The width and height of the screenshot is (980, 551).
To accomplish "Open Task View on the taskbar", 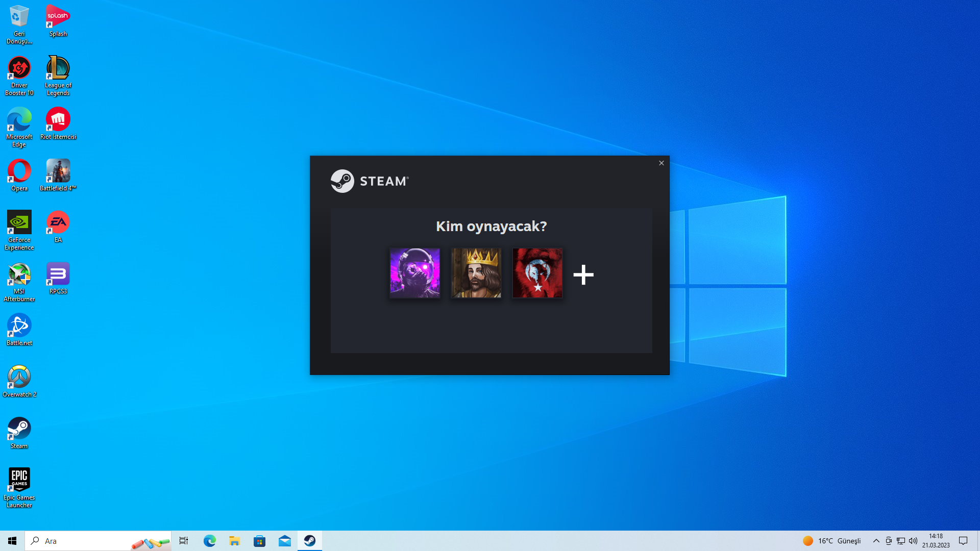I will [x=184, y=541].
